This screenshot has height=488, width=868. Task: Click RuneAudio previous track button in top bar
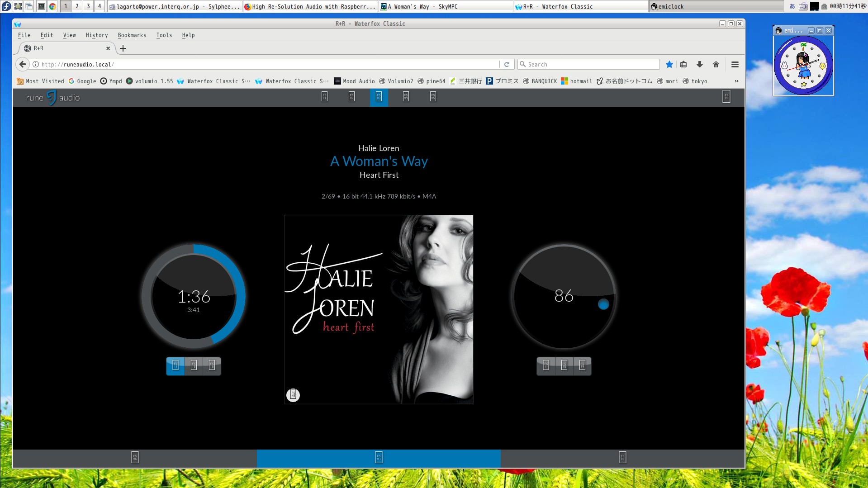pyautogui.click(x=324, y=96)
